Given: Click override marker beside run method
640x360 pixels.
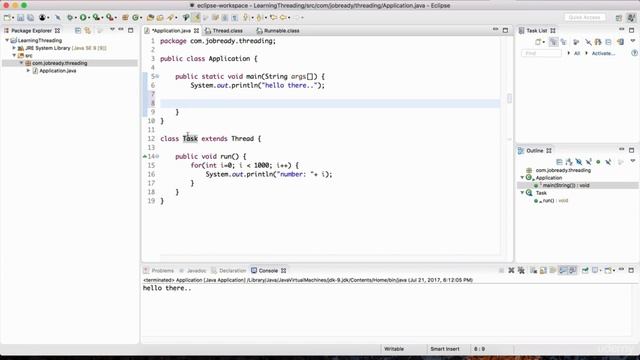Looking at the screenshot, I should pyautogui.click(x=145, y=156).
